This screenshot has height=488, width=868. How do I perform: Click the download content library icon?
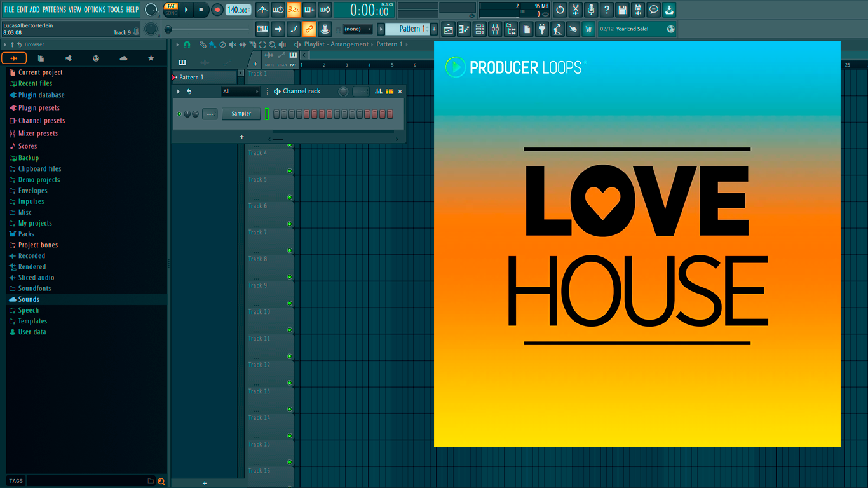(670, 10)
